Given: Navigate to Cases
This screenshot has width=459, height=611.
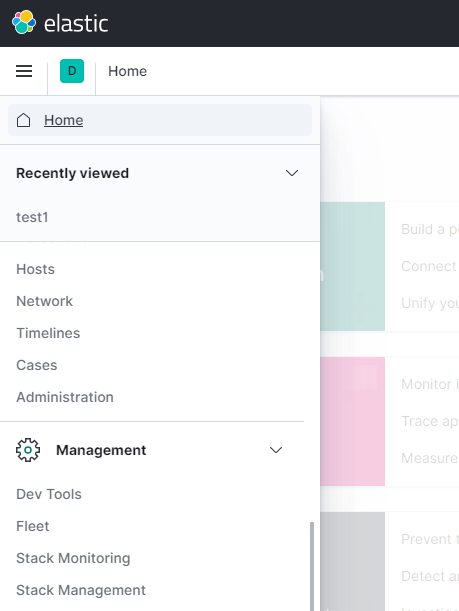Looking at the screenshot, I should click(x=37, y=365).
